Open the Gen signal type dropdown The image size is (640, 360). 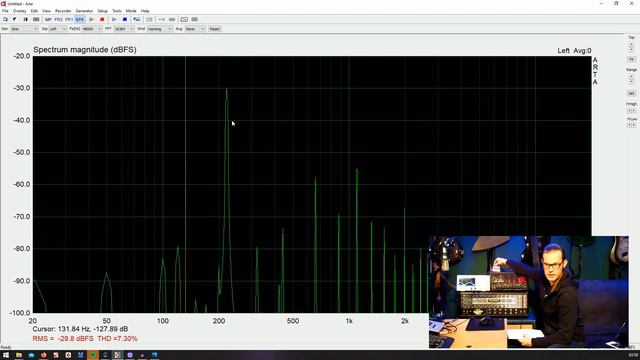pos(24,29)
